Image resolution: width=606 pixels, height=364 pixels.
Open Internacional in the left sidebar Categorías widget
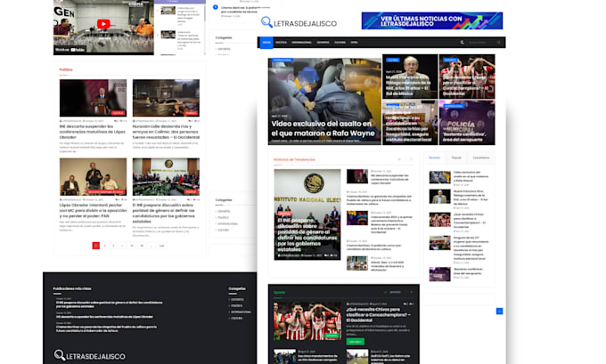[227, 224]
